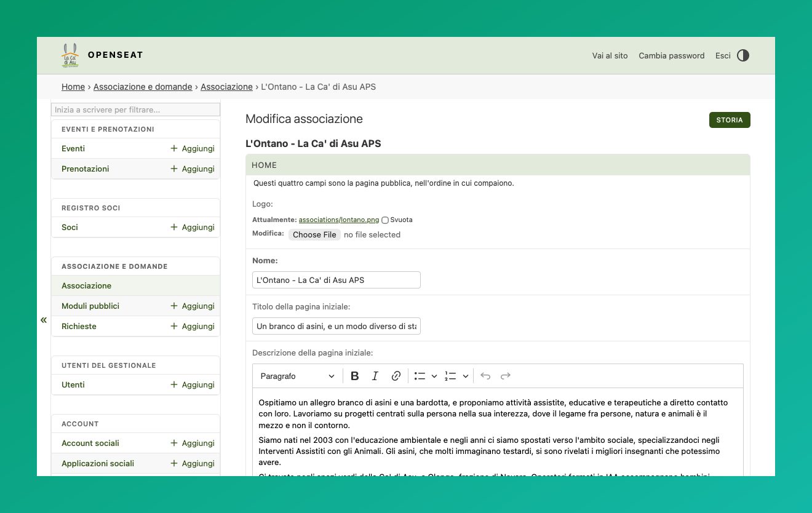
Task: Add a new Moduli pubblici entry
Action: tap(193, 306)
